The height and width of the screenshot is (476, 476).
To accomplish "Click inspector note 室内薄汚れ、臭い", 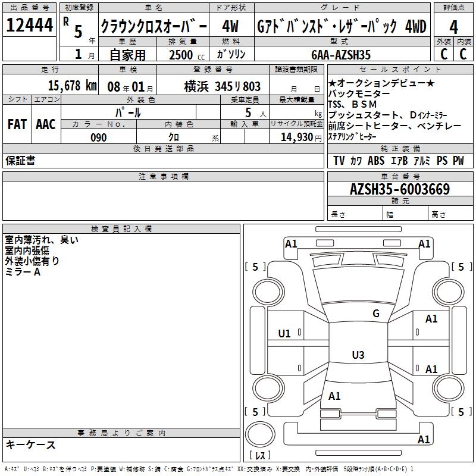I will click(42, 240).
